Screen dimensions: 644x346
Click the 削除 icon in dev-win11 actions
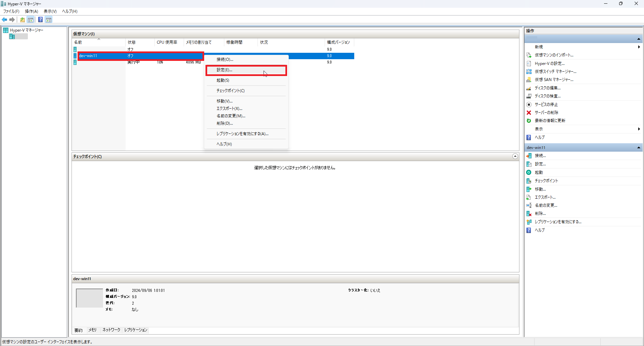pyautogui.click(x=529, y=214)
